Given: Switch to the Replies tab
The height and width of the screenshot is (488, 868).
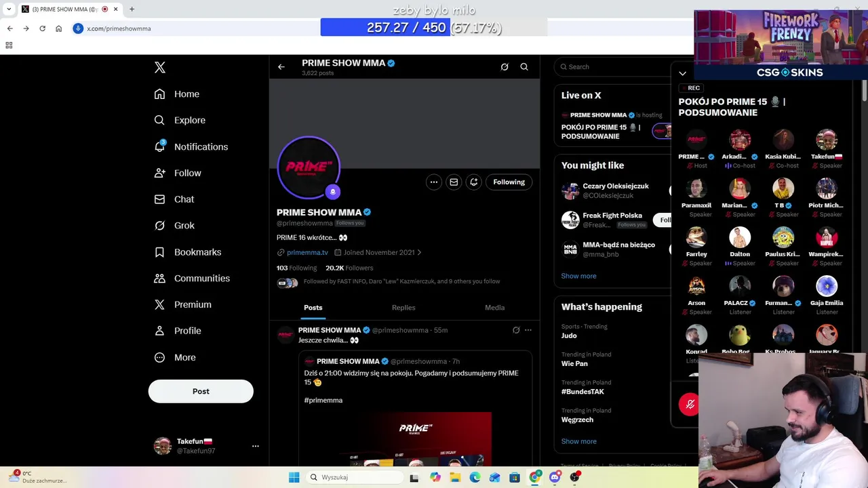Looking at the screenshot, I should point(403,308).
